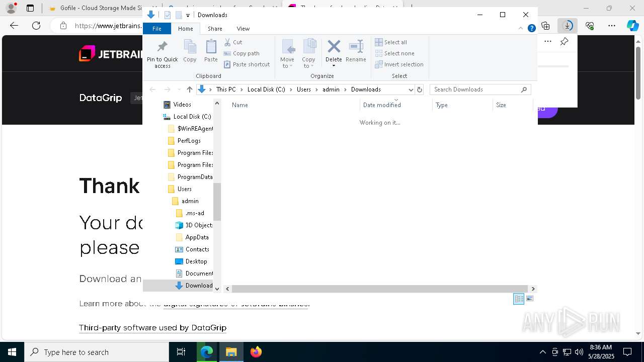Click Invert selection in ribbon
644x362 pixels.
399,64
